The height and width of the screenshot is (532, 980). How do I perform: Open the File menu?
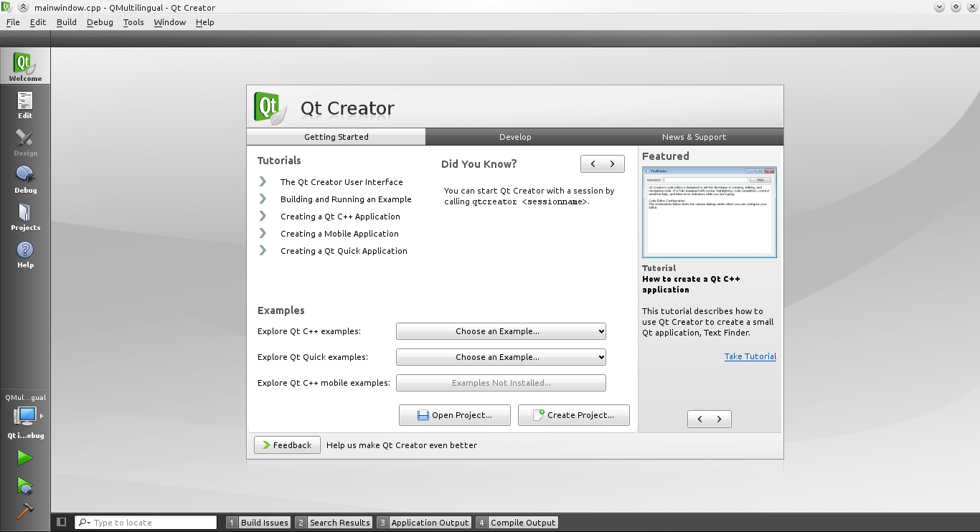tap(13, 22)
